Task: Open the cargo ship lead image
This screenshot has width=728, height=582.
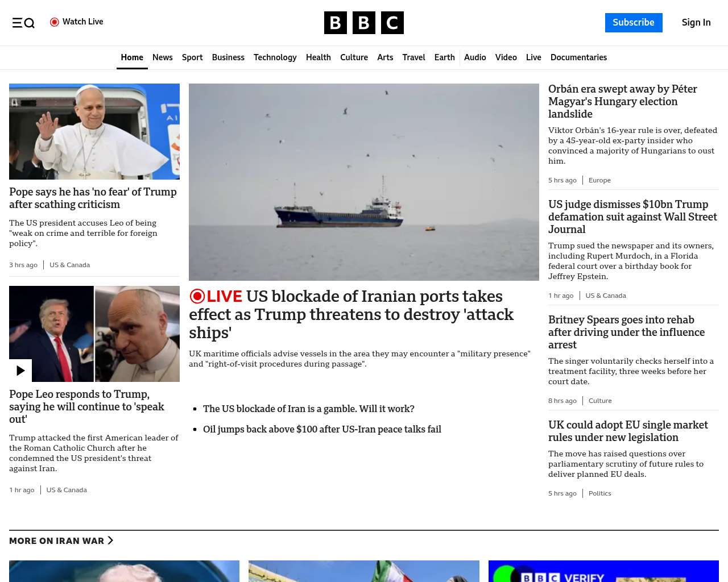Action: pyautogui.click(x=363, y=182)
